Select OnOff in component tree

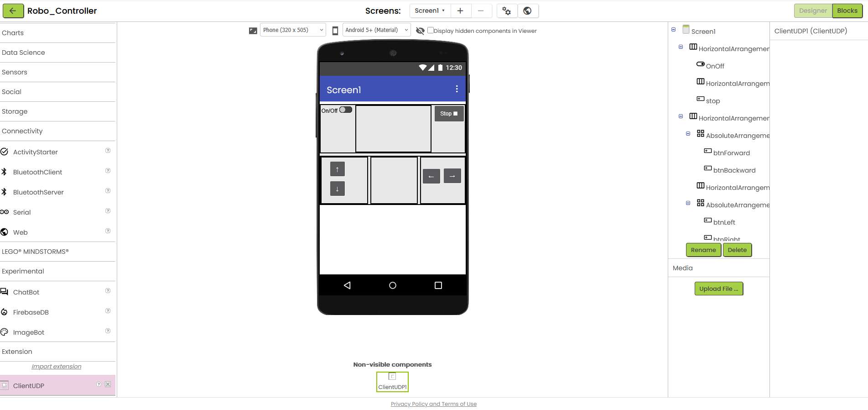click(x=715, y=66)
